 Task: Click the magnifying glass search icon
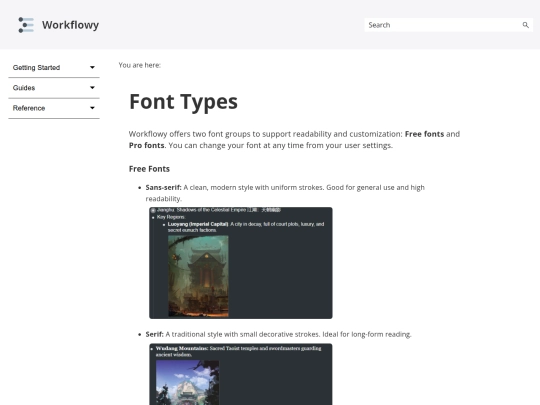(526, 25)
